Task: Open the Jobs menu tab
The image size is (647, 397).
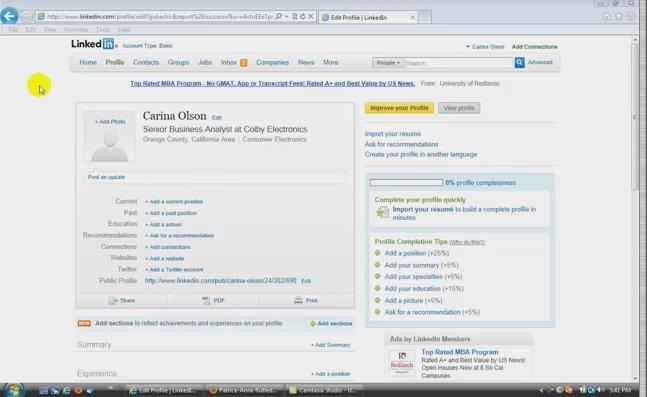Action: coord(205,62)
